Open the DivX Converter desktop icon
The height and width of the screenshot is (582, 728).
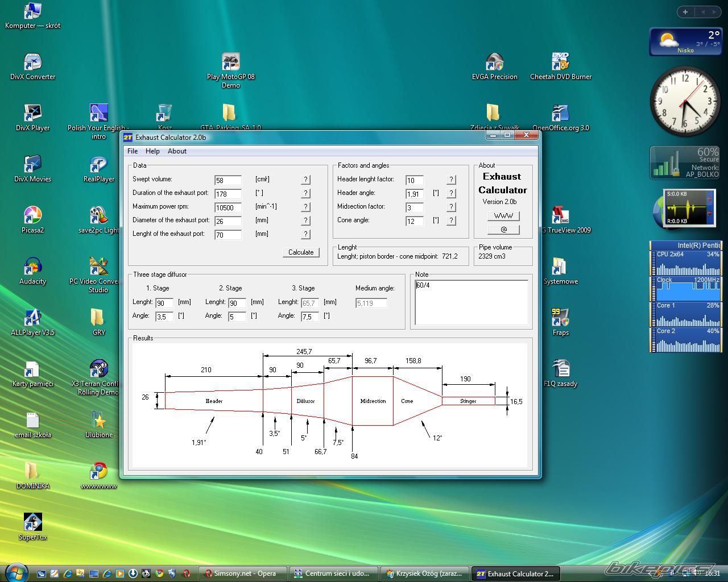pos(32,67)
